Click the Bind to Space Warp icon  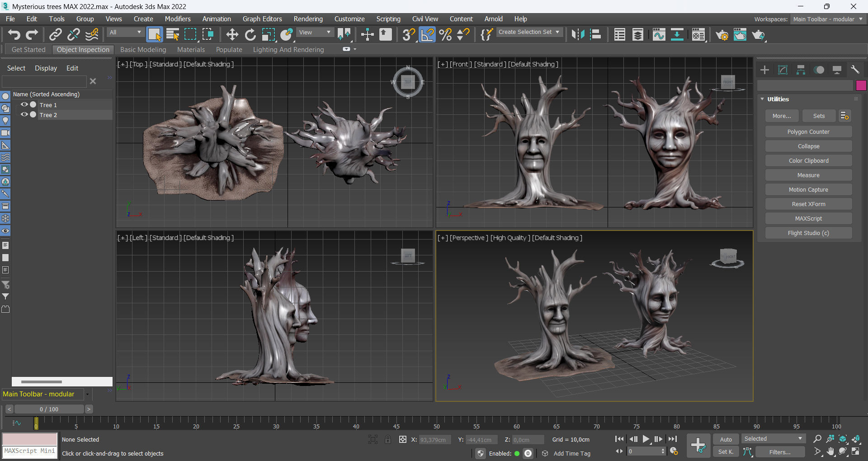(92, 34)
